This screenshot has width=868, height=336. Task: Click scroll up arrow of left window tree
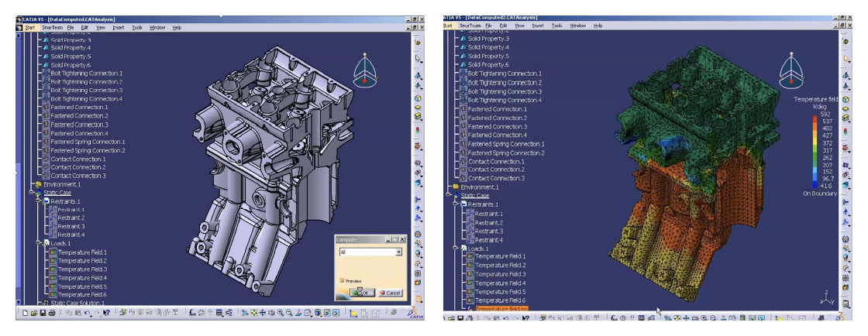click(x=19, y=36)
